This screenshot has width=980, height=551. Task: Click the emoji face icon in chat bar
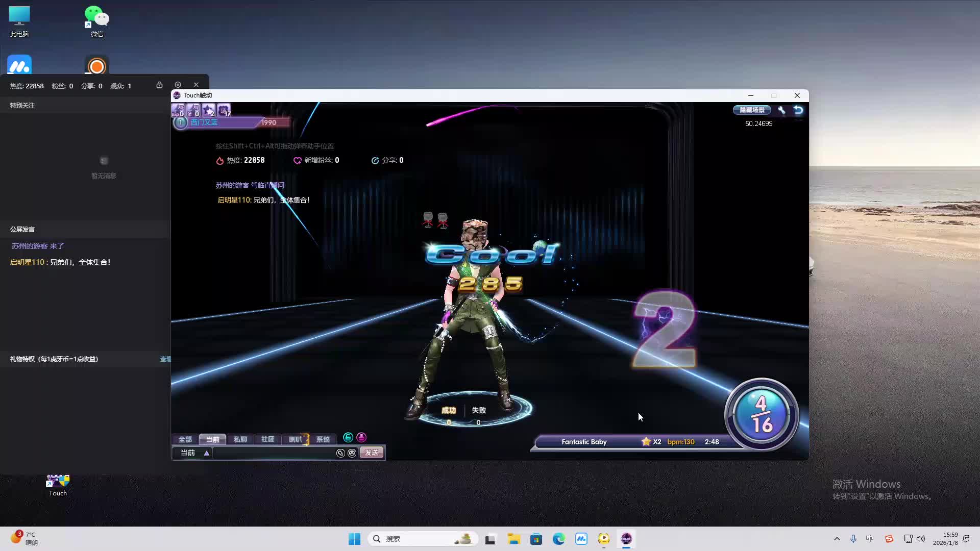[352, 453]
